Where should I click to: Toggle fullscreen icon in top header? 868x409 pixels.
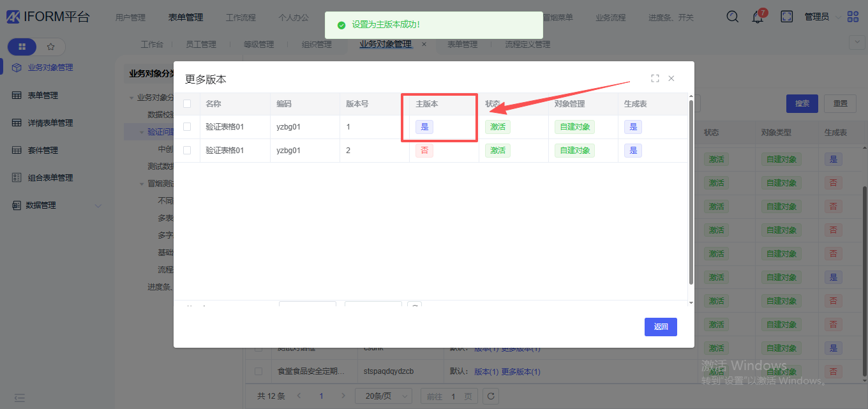click(787, 17)
